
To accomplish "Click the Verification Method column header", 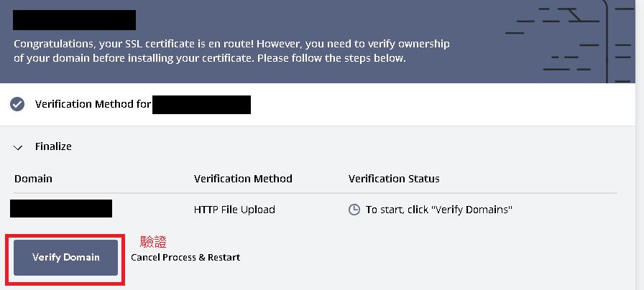I will 243,178.
